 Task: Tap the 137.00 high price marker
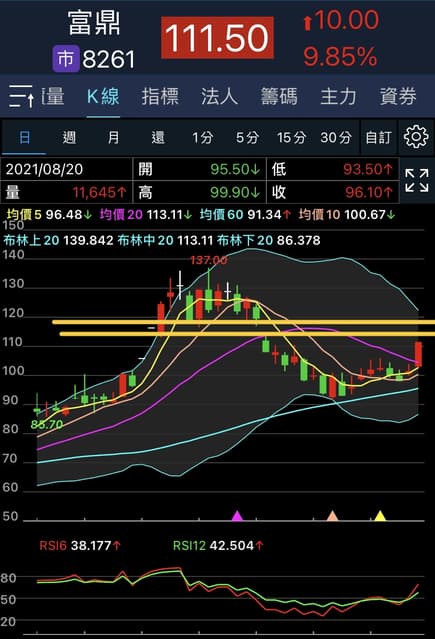(x=209, y=260)
